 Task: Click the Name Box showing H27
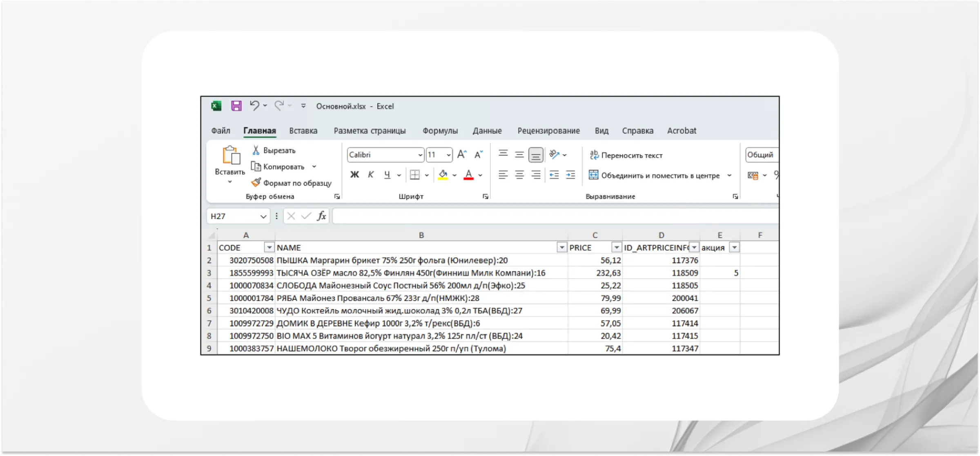(238, 216)
